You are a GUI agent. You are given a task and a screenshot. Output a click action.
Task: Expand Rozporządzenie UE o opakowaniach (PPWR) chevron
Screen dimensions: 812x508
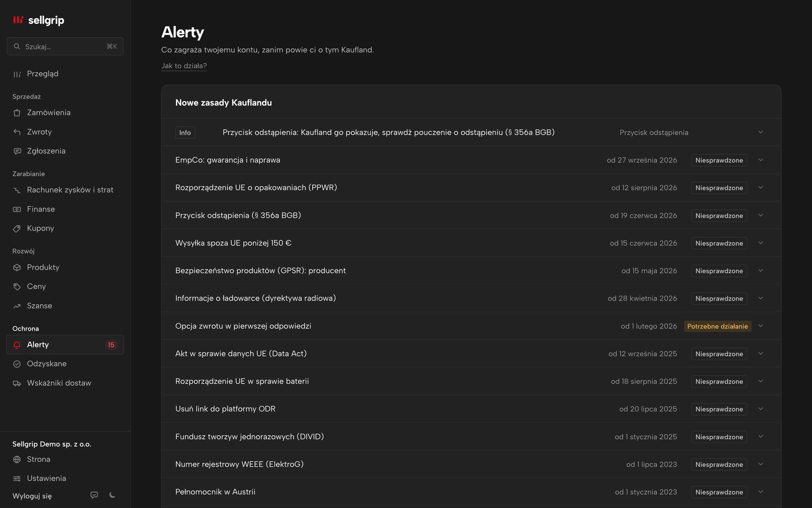[x=761, y=187]
